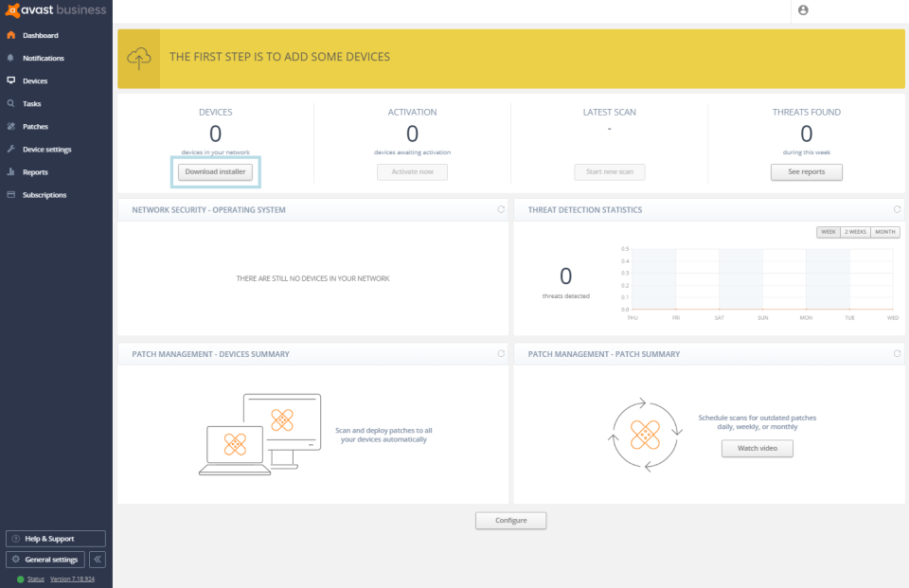Select the Week view for threat statistics
The width and height of the screenshot is (909, 588).
click(826, 231)
